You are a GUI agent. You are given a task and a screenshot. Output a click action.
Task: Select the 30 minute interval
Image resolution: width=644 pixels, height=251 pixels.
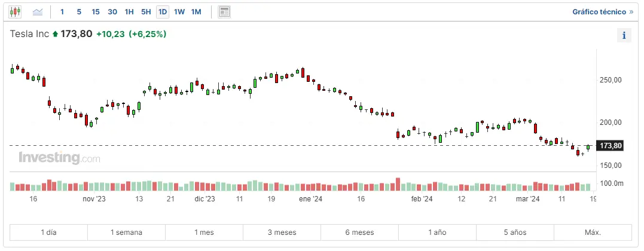click(112, 11)
